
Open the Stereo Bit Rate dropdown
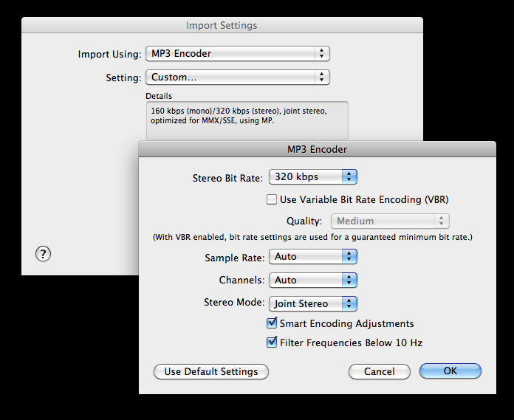pos(312,177)
